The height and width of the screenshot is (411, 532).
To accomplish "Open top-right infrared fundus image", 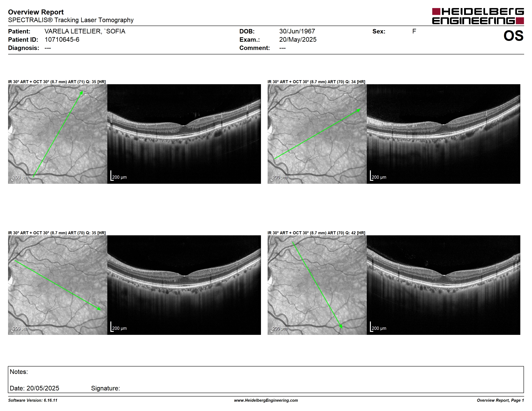I will [317, 134].
